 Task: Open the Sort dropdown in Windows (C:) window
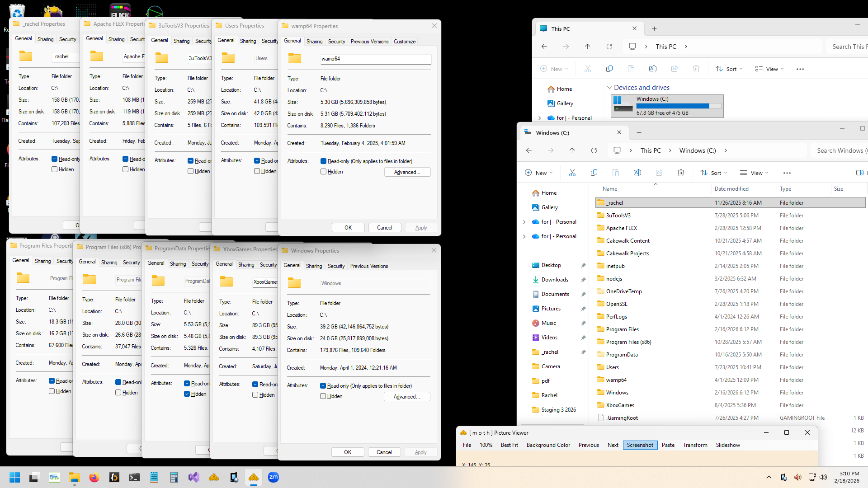[x=714, y=173]
